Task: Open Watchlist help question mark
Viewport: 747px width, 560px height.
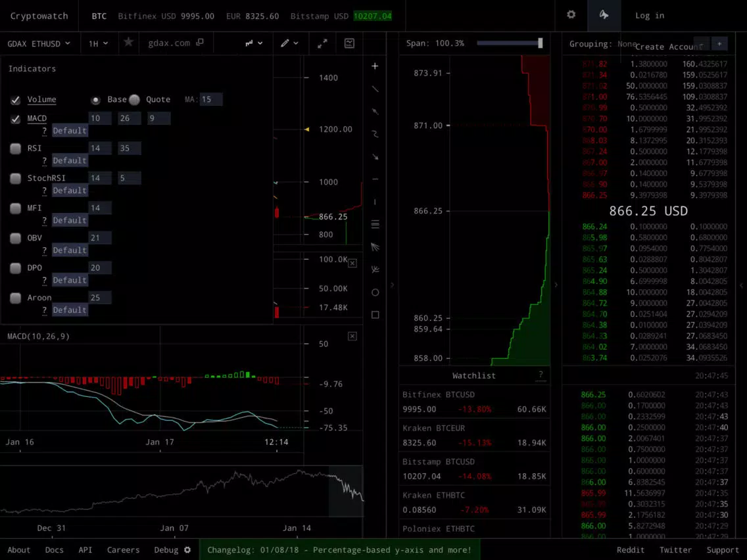Action: 541,375
